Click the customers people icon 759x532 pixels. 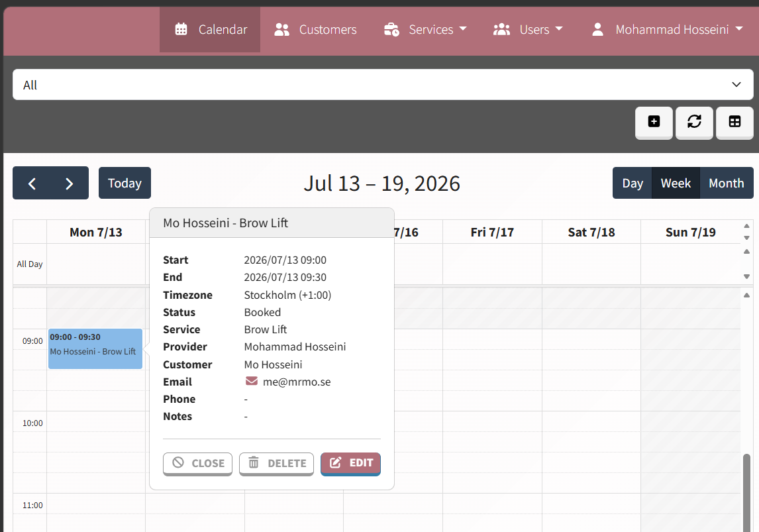pyautogui.click(x=281, y=30)
